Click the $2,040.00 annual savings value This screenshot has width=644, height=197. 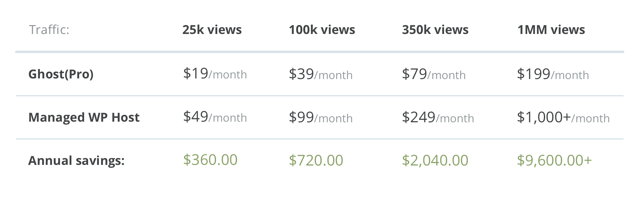435,161
